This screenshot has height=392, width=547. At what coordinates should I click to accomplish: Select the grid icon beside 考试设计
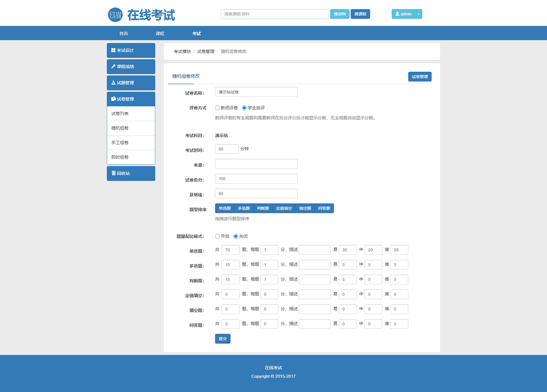113,50
